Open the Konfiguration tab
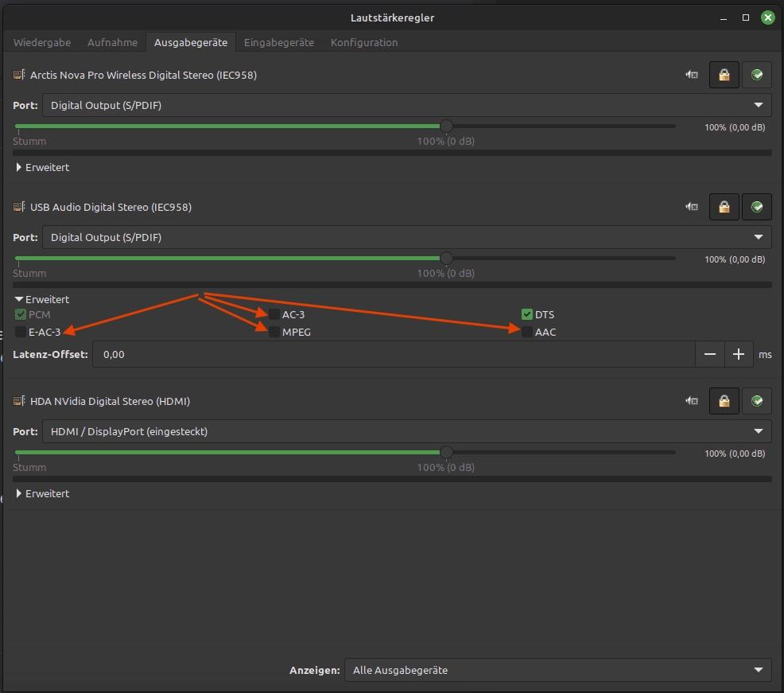 pos(364,42)
